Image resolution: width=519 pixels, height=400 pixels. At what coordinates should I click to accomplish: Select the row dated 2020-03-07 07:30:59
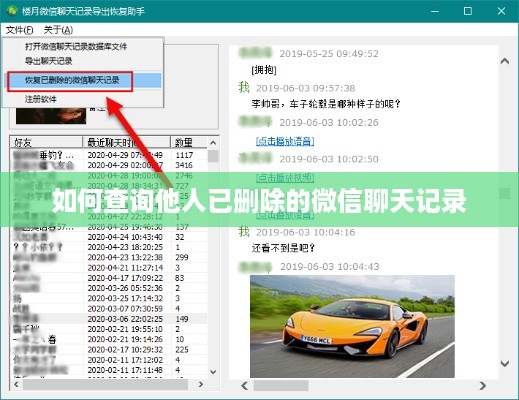pyautogui.click(x=109, y=309)
